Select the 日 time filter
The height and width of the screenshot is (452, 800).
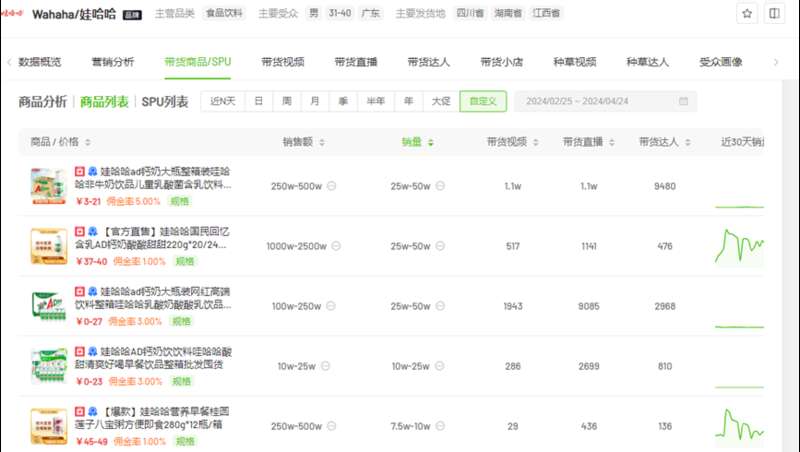(259, 101)
